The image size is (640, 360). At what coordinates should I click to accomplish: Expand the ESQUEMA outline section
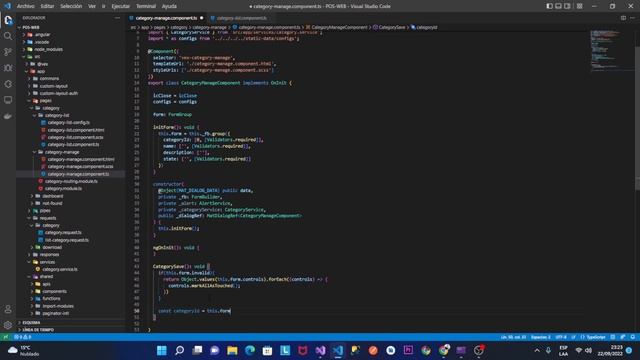[x=31, y=322]
